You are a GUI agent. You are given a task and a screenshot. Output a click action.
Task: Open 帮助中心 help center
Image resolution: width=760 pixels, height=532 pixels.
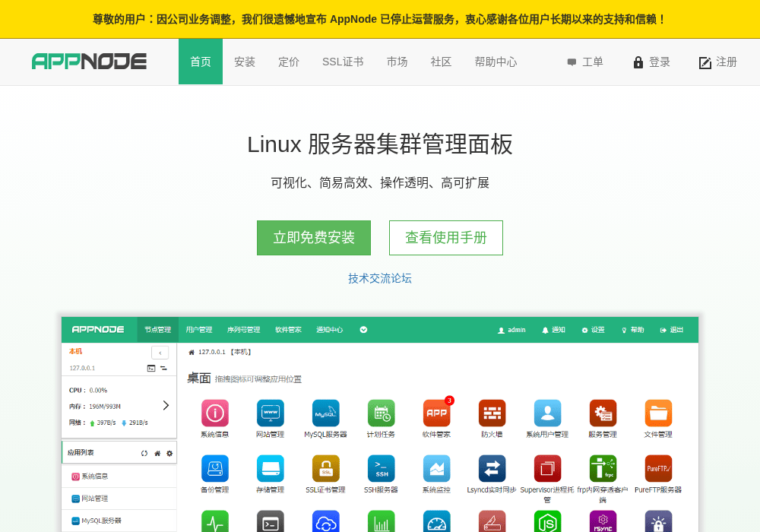[496, 62]
